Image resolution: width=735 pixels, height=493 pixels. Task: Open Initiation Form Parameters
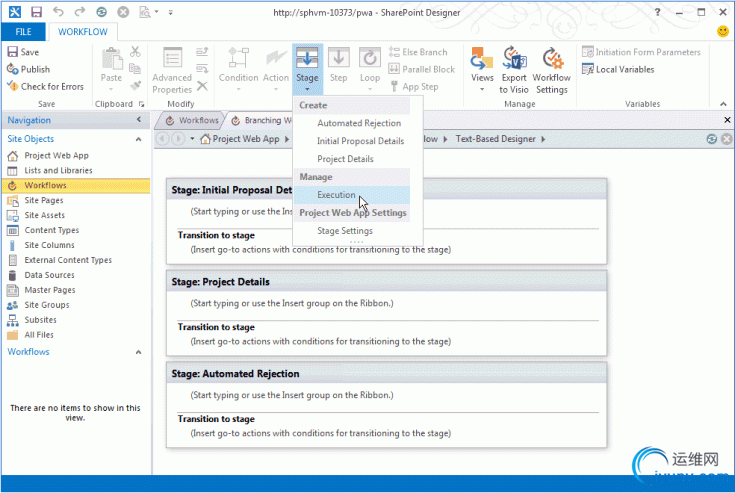[641, 52]
